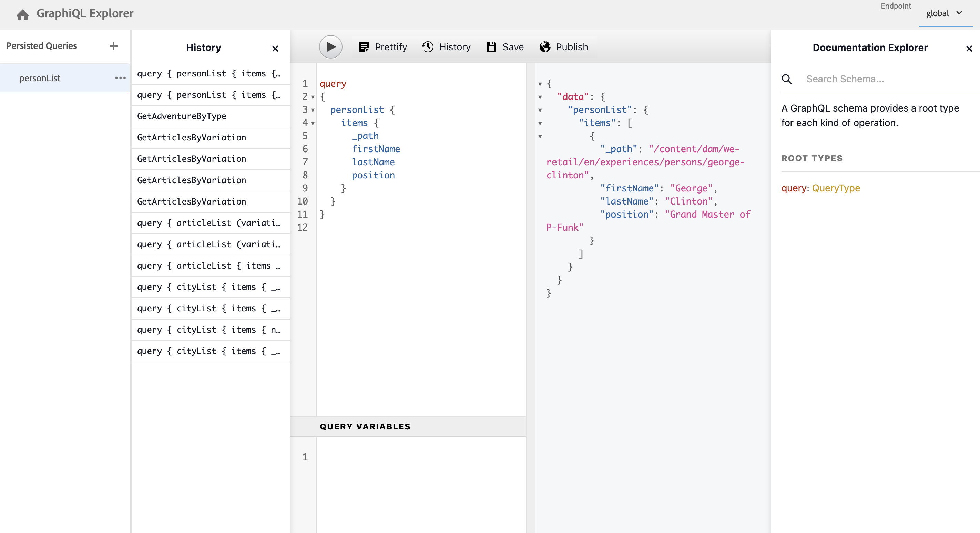The width and height of the screenshot is (980, 533).
Task: Select the personList persisted query
Action: 40,78
